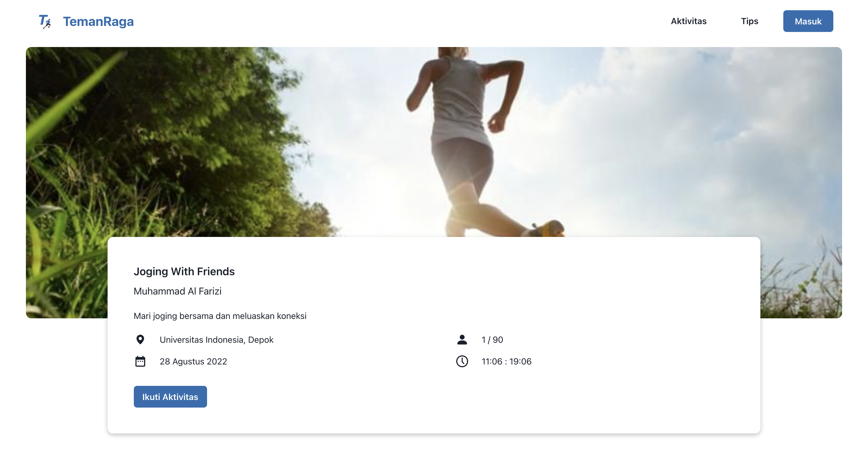Click the Universitas Indonesia, Depok location text
Image resolution: width=868 pixels, height=457 pixels.
tap(216, 340)
